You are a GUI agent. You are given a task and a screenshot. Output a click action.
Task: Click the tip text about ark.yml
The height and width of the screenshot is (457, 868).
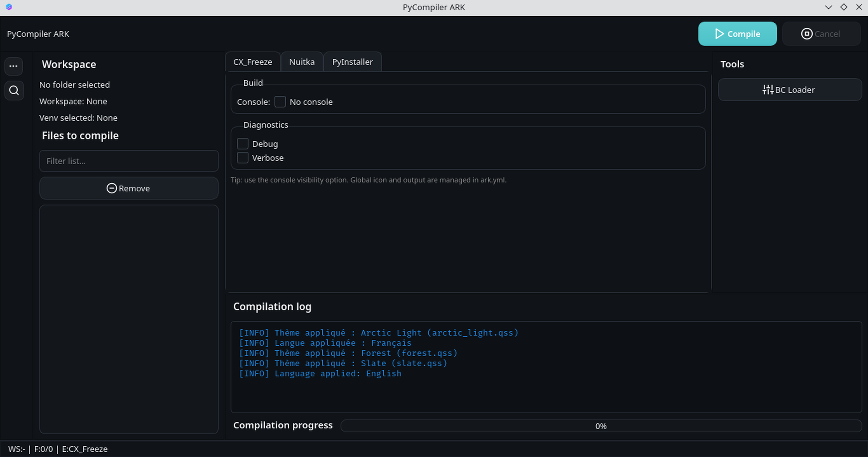point(368,180)
